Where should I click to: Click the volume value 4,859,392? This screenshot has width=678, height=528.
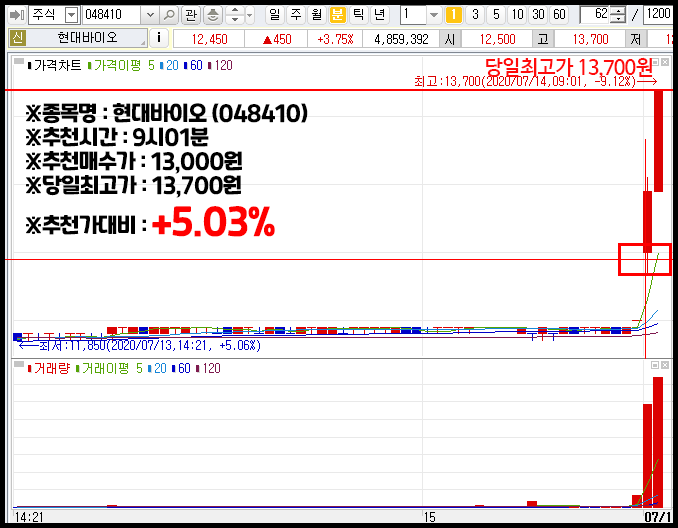click(x=401, y=39)
